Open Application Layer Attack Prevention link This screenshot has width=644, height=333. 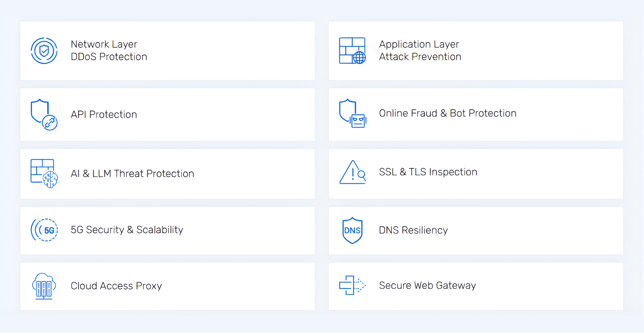420,50
